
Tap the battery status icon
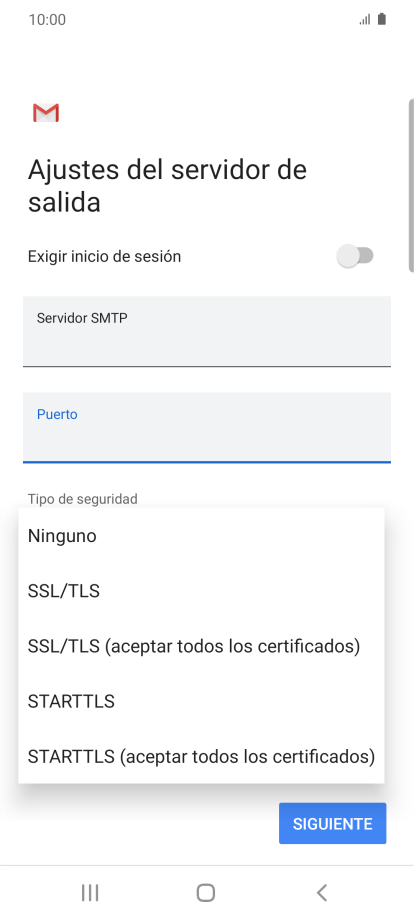(x=382, y=19)
